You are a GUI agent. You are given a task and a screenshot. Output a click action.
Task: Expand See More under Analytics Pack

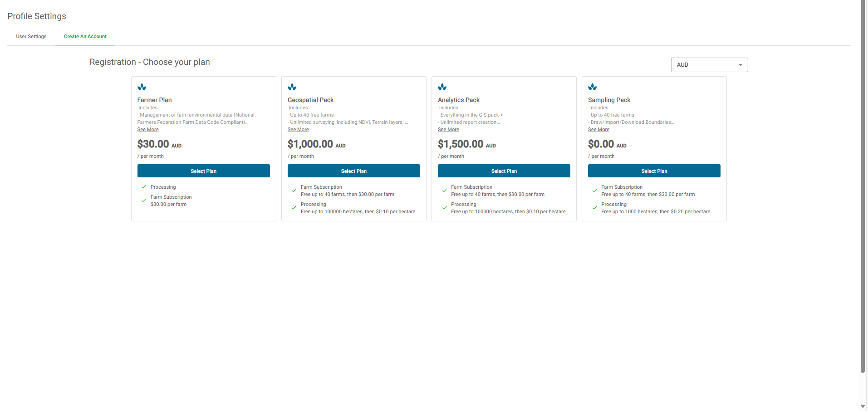pos(448,130)
